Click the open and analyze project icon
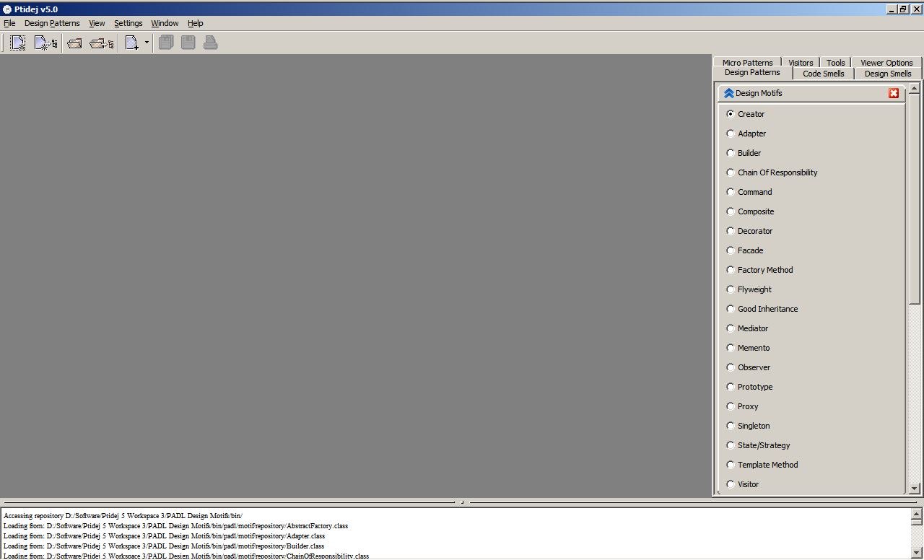Screen dimensions: 924x560 [x=100, y=42]
